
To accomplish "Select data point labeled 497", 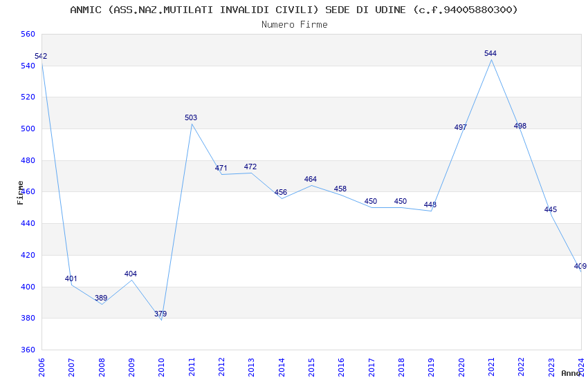I will [461, 127].
